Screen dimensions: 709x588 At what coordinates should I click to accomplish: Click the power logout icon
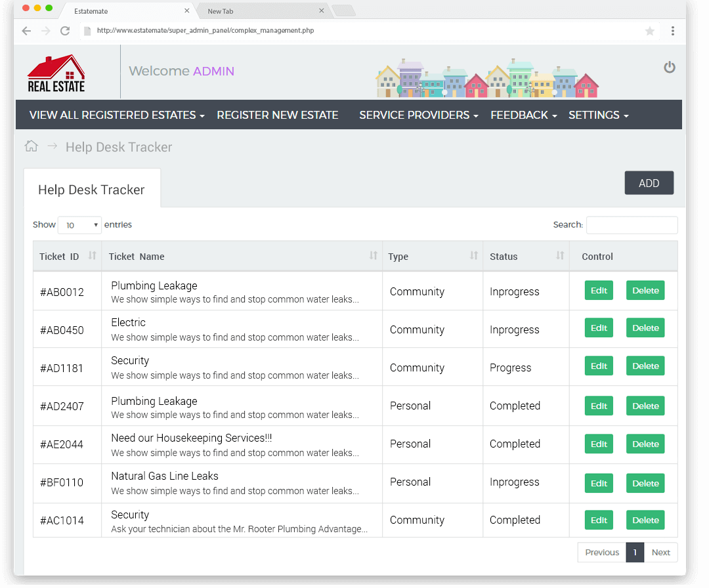[669, 67]
